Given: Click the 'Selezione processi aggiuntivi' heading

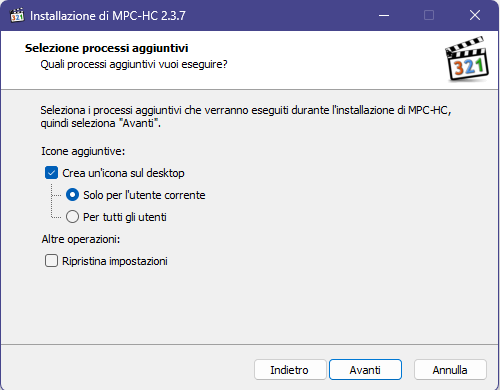Looking at the screenshot, I should pos(107,48).
